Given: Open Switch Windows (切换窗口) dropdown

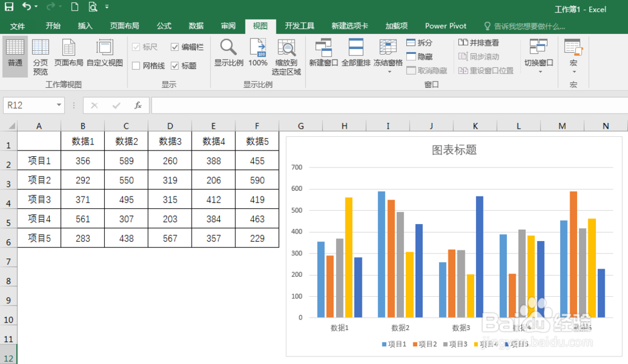Looking at the screenshot, I should 539,56.
